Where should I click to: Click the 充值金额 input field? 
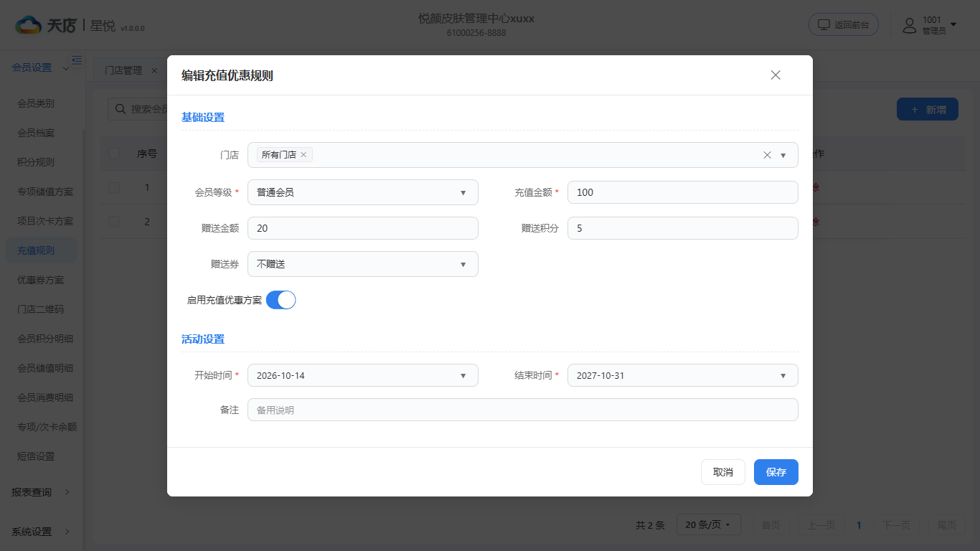click(x=683, y=192)
